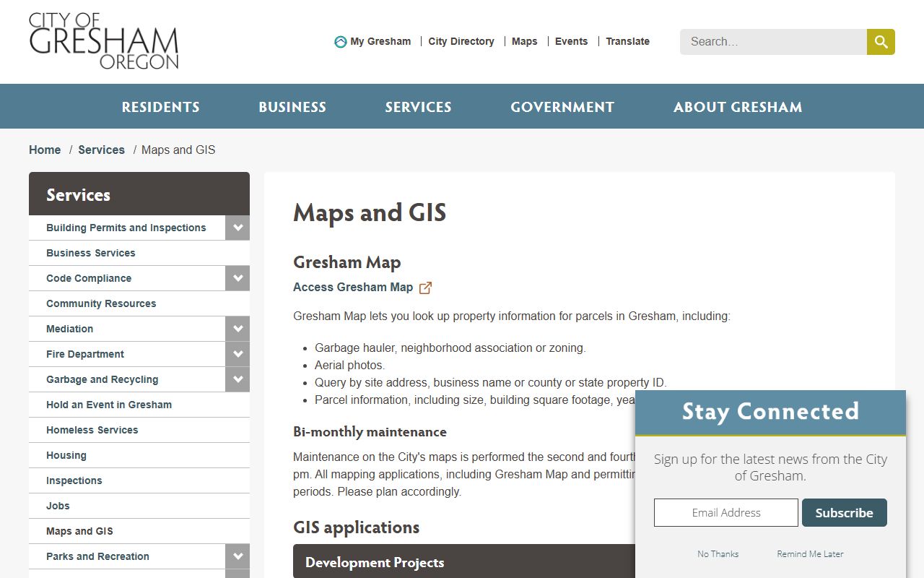Expand the Development Projects accordion

(x=464, y=561)
